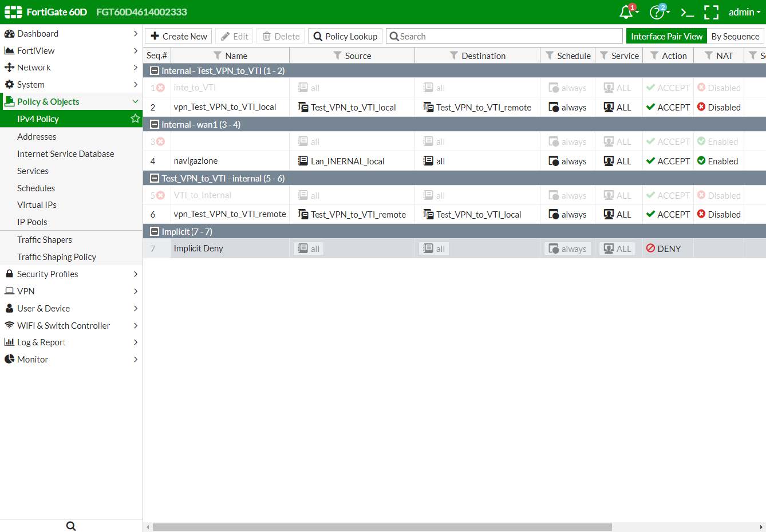Viewport: 766px width, 532px height.
Task: Click the Security Profiles lock icon
Action: click(x=9, y=274)
